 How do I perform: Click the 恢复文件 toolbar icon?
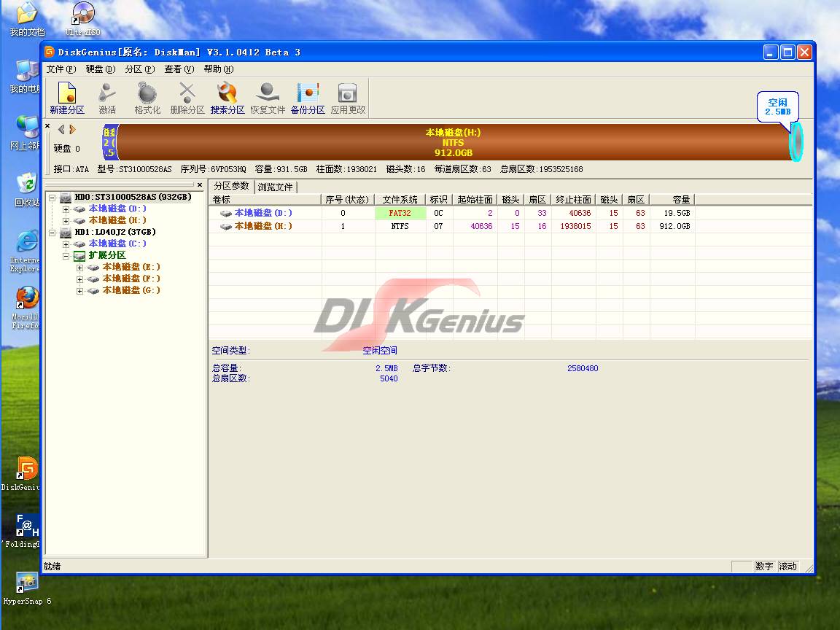(x=268, y=98)
